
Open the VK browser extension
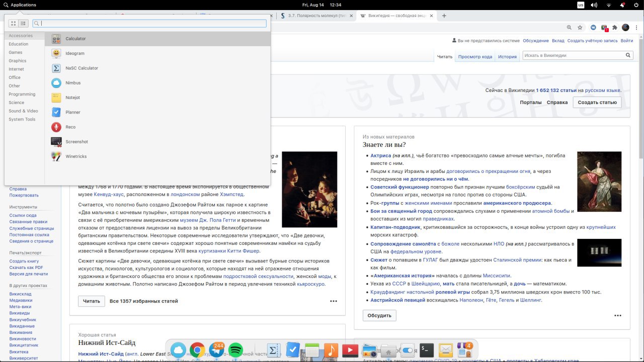(593, 28)
